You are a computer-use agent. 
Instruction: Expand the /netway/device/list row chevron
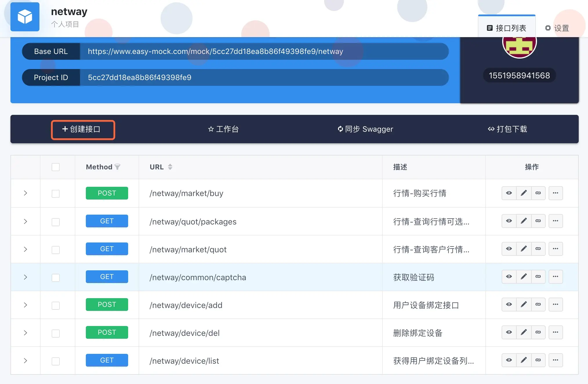tap(26, 361)
